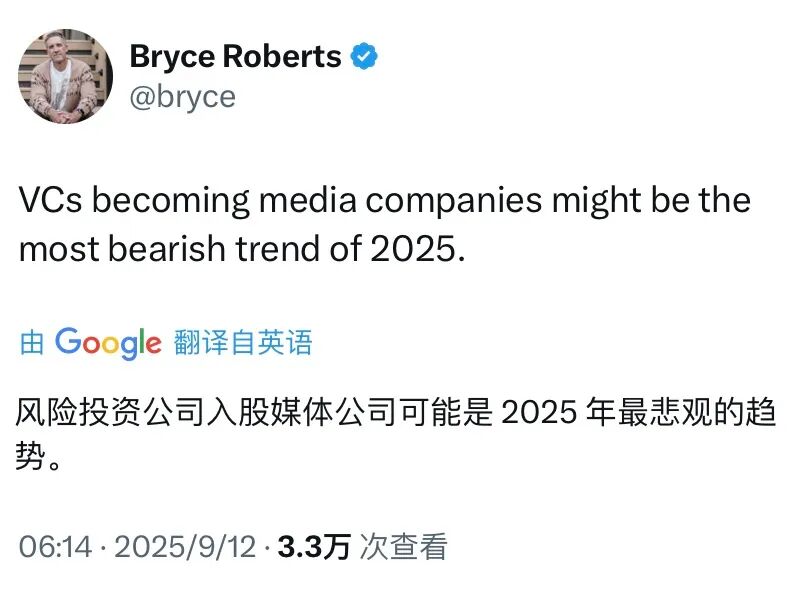Click '2025 年' in the translated text
812x592 pixels.
click(555, 414)
